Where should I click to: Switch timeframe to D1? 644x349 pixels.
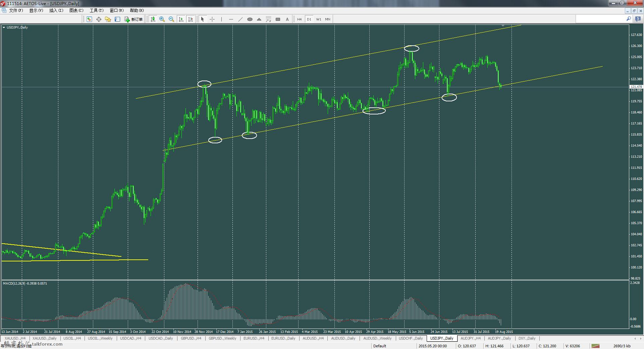309,19
